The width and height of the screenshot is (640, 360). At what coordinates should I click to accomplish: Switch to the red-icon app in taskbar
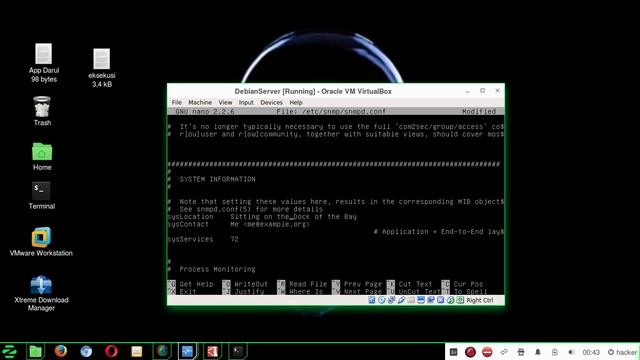click(213, 351)
